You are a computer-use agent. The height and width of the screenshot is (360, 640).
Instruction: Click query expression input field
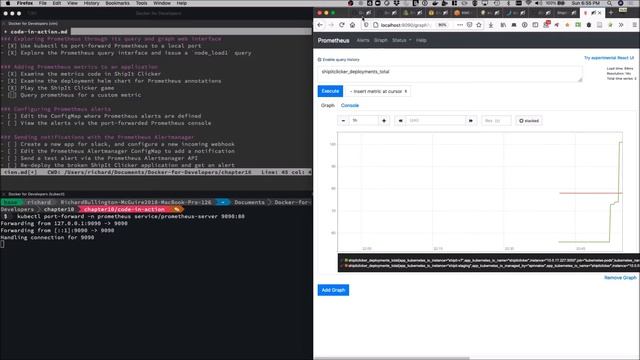point(450,74)
